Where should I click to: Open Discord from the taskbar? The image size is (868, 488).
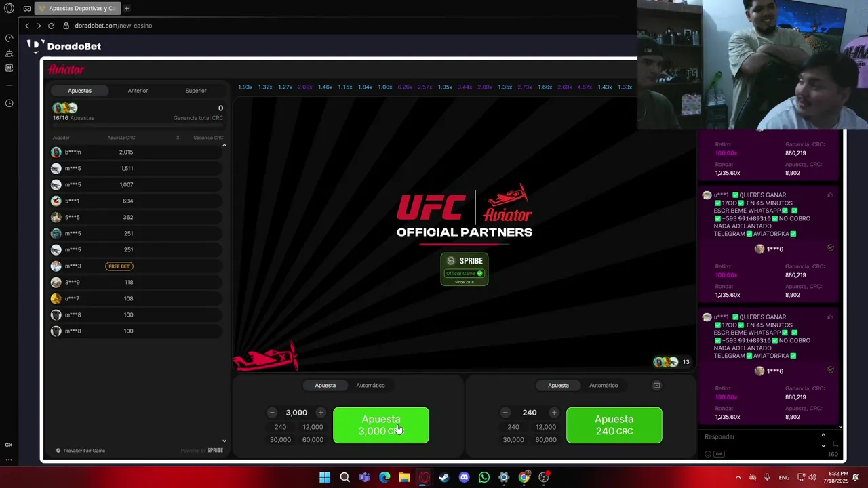coord(464,477)
